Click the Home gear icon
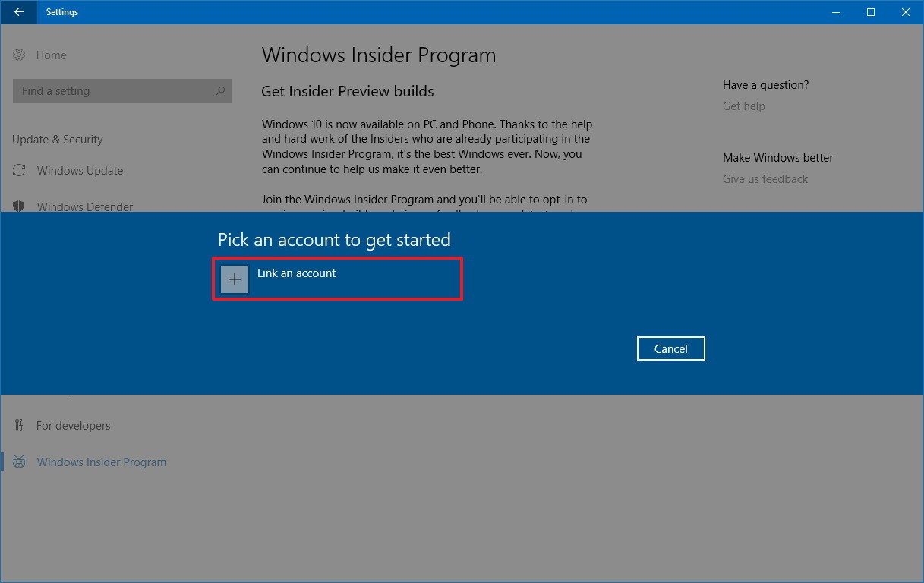The width and height of the screenshot is (924, 583). pos(20,55)
